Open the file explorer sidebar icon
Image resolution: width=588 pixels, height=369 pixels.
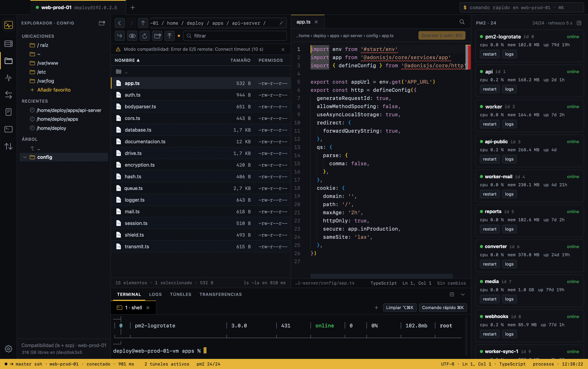click(9, 61)
